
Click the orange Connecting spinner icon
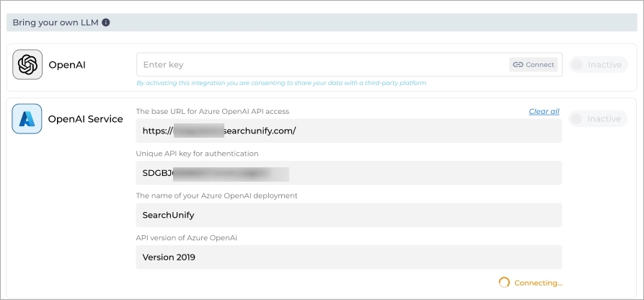[504, 283]
